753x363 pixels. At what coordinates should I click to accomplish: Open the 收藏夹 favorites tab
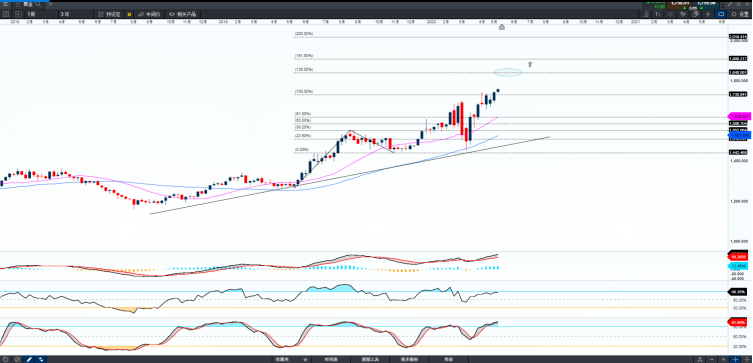coord(281,359)
